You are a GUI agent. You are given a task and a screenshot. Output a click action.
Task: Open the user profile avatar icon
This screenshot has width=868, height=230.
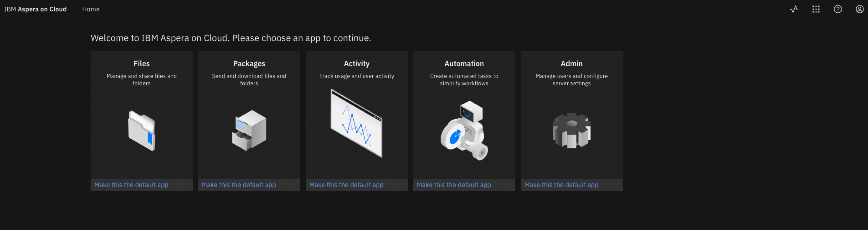tap(860, 9)
